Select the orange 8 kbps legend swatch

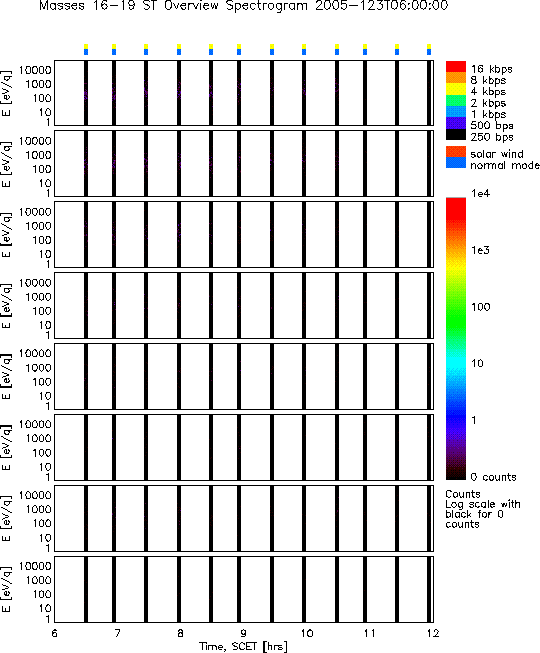tap(455, 78)
